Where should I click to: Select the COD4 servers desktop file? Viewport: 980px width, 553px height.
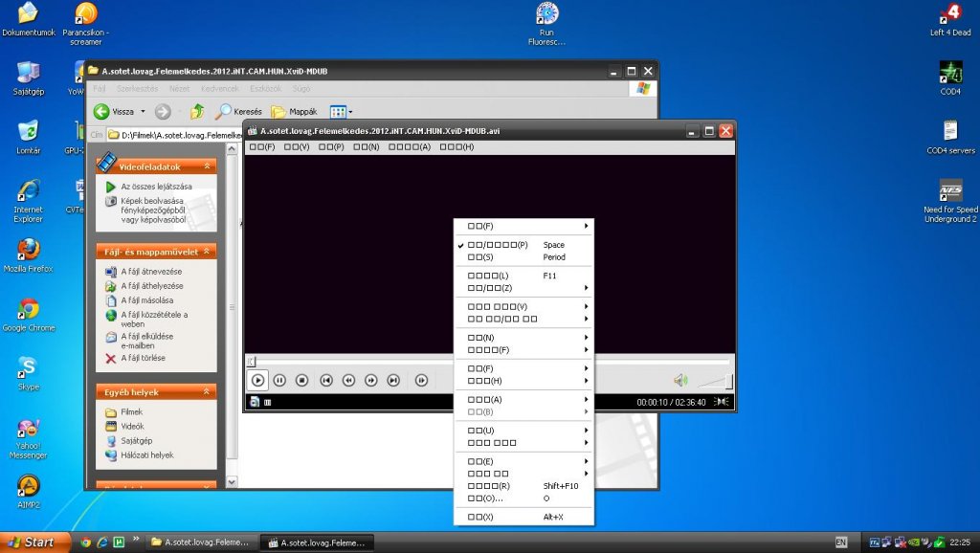point(950,138)
